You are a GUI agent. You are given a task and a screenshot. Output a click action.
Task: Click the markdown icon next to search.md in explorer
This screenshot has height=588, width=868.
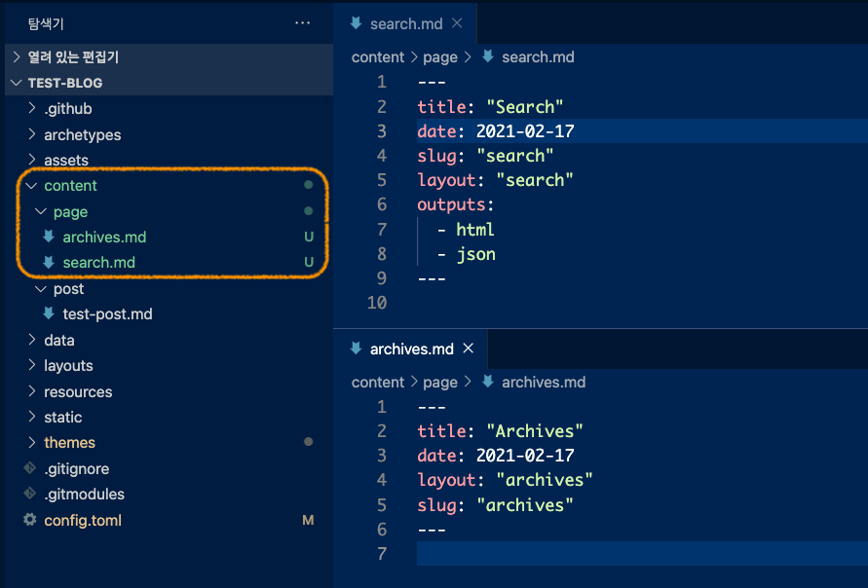(x=48, y=263)
